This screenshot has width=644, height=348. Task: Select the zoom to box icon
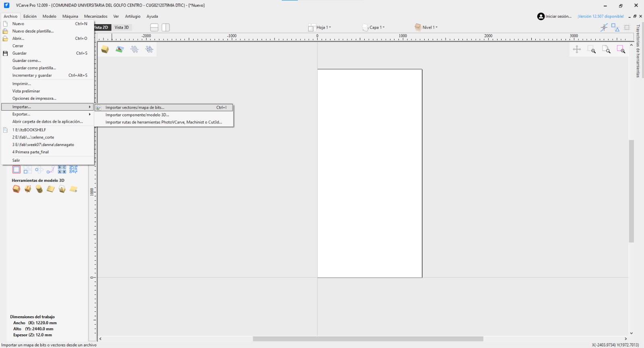(x=591, y=49)
